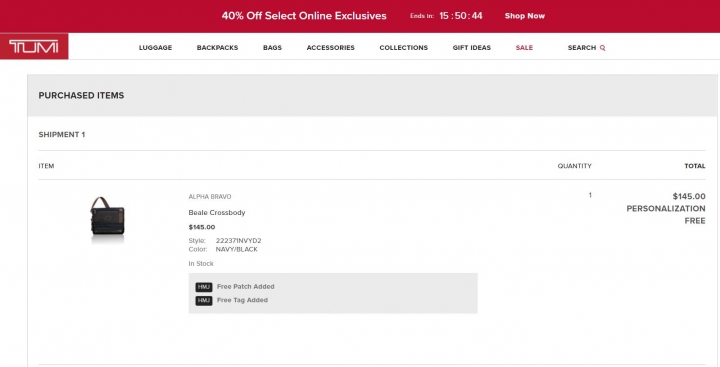
Task: Open the Beale Crossbody product link
Action: [217, 213]
